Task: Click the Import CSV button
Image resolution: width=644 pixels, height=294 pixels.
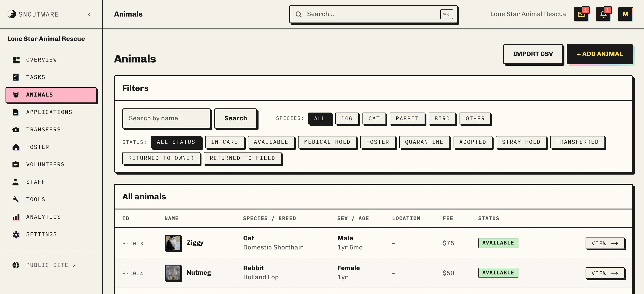Action: (533, 54)
